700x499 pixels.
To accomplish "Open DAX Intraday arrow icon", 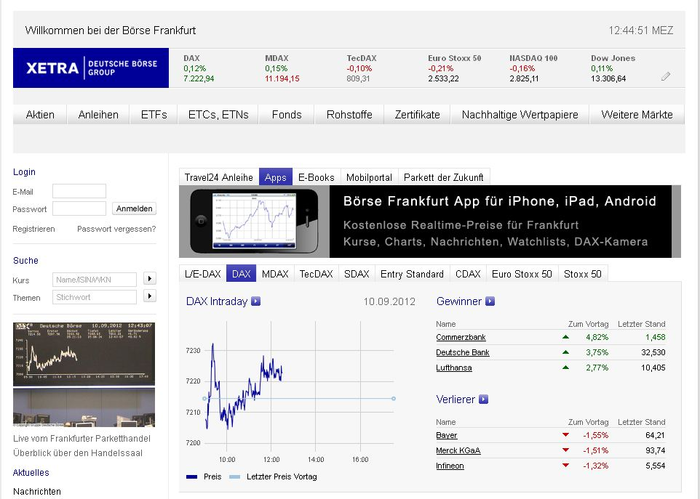I will [x=255, y=301].
